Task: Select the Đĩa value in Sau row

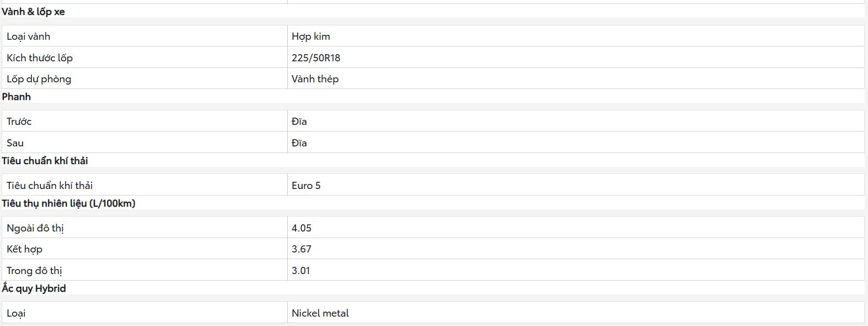Action: pos(299,143)
